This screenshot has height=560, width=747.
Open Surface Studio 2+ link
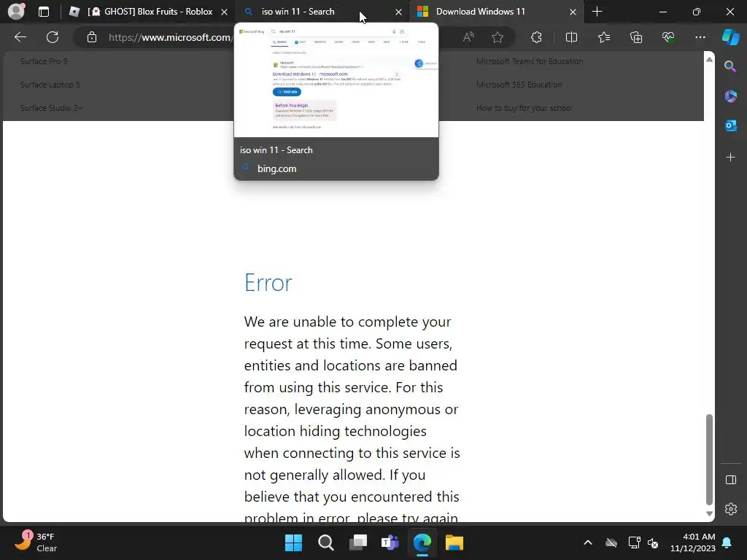[51, 108]
